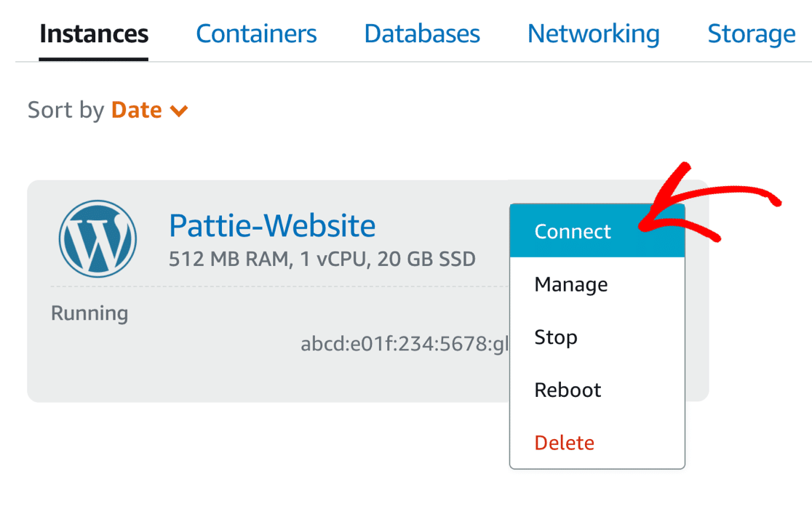Click the WordPress logo icon
Image resolution: width=812 pixels, height=506 pixels.
pos(97,238)
